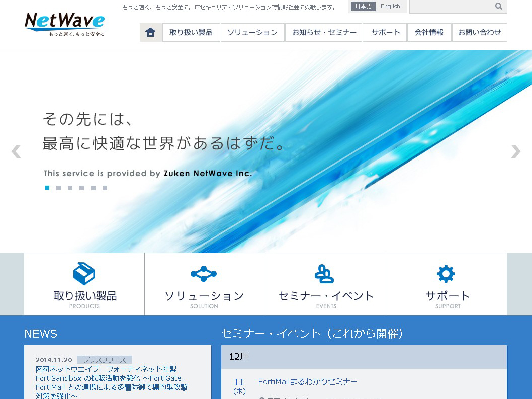Jump to the last carousel indicator dot

pyautogui.click(x=105, y=188)
